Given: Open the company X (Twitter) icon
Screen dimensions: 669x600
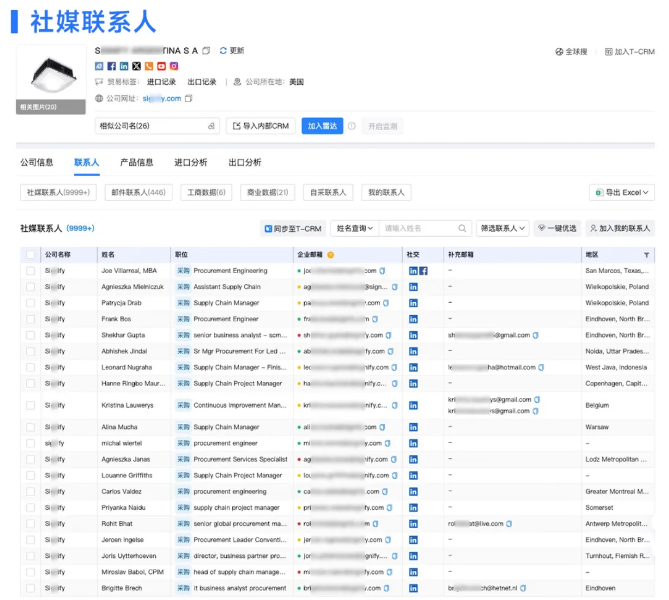Looking at the screenshot, I should (x=136, y=66).
